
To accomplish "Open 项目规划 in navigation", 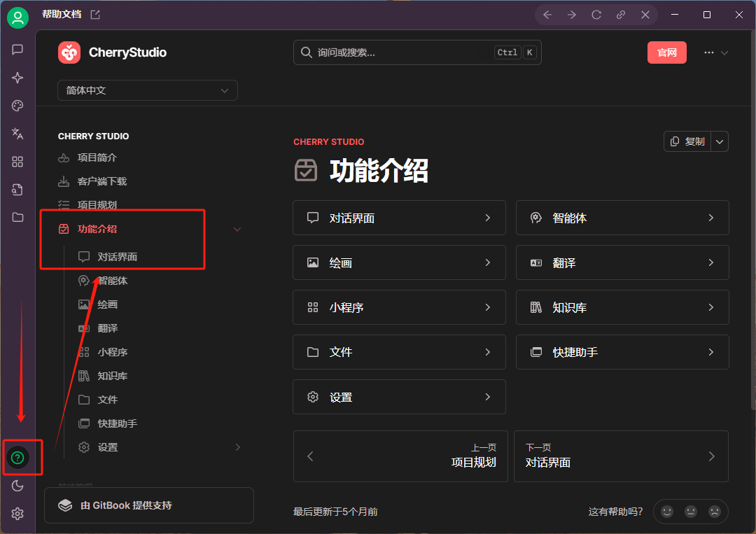I will coord(97,205).
